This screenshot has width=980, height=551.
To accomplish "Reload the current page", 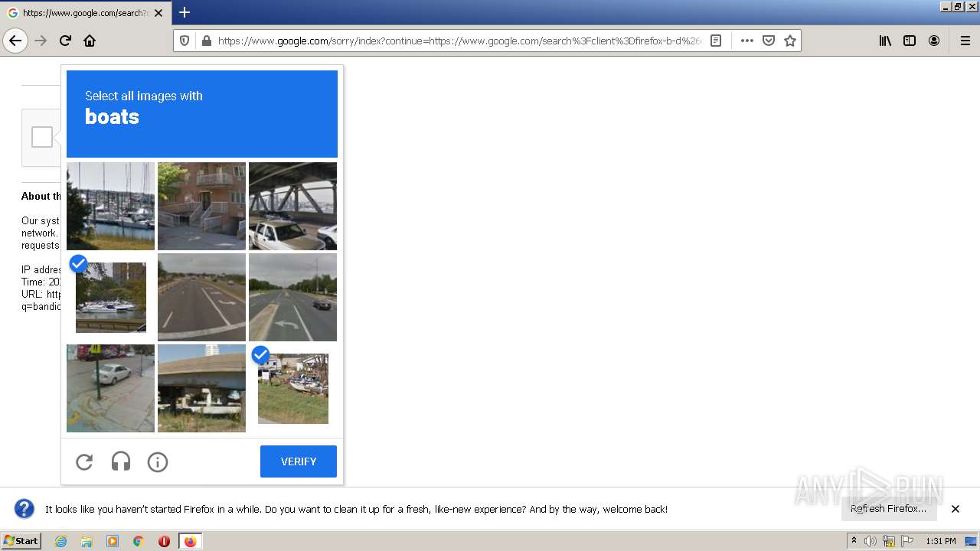I will [65, 41].
